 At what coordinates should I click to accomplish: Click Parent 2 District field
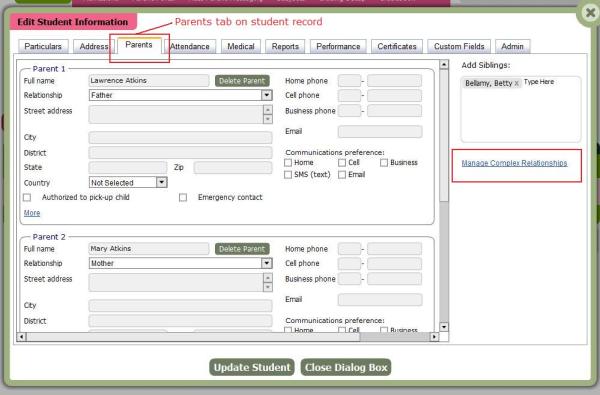pos(180,321)
